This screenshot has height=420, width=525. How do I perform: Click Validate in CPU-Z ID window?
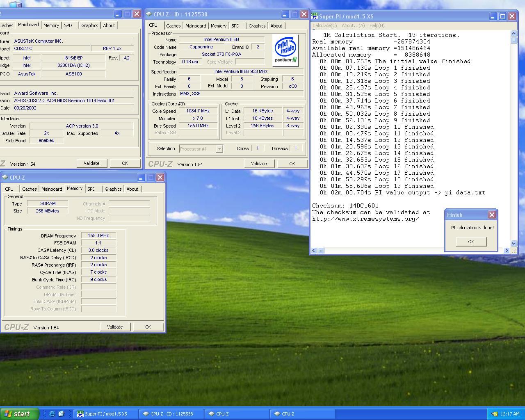point(259,164)
